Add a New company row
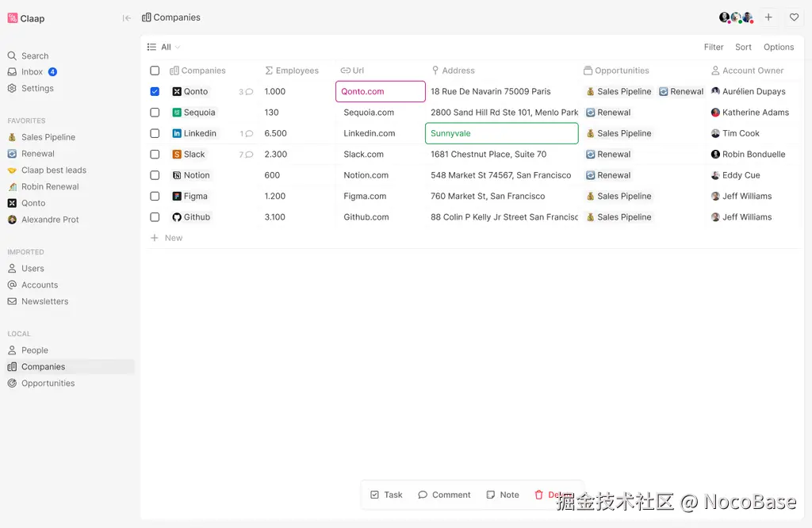Image resolution: width=812 pixels, height=528 pixels. pos(167,238)
